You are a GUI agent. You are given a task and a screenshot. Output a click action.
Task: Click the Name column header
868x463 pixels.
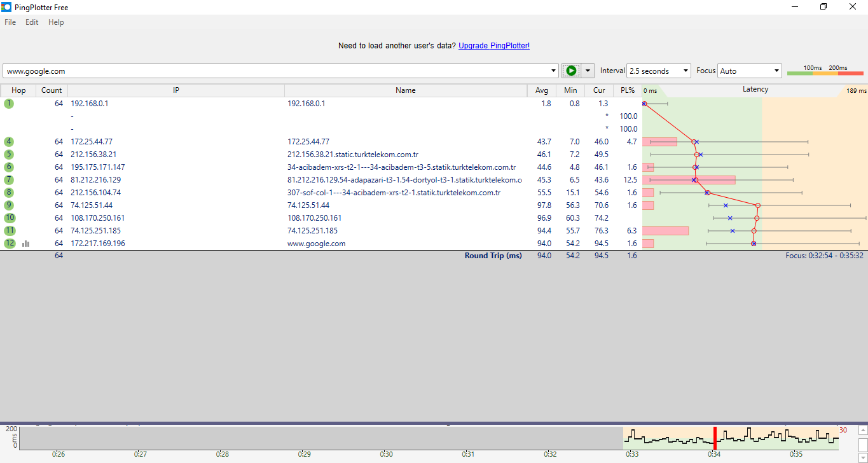[406, 90]
